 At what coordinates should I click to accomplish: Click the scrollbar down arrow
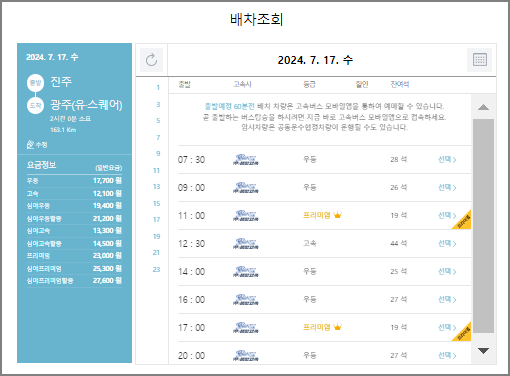pyautogui.click(x=483, y=351)
